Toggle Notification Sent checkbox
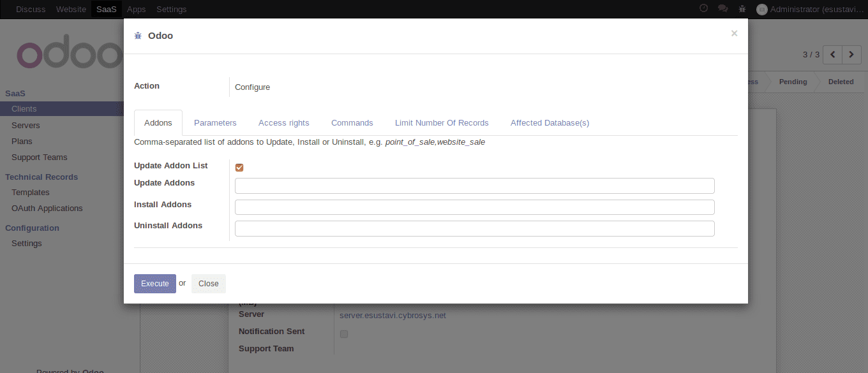The image size is (868, 373). [x=344, y=333]
